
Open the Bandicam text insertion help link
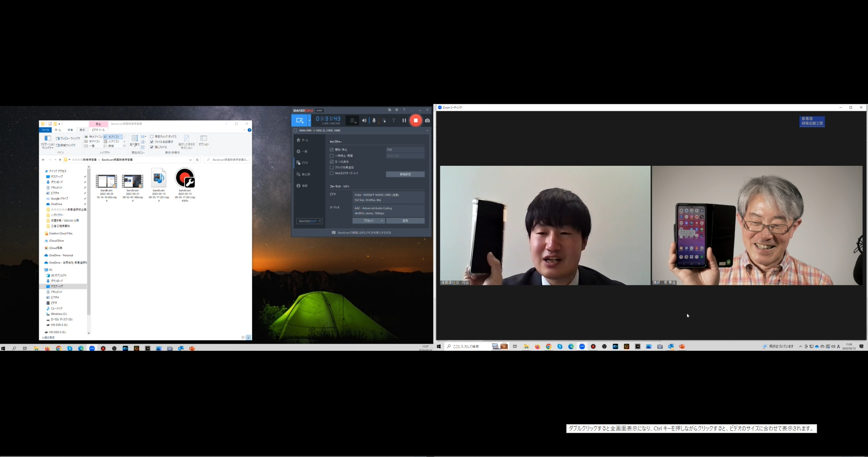(361, 233)
